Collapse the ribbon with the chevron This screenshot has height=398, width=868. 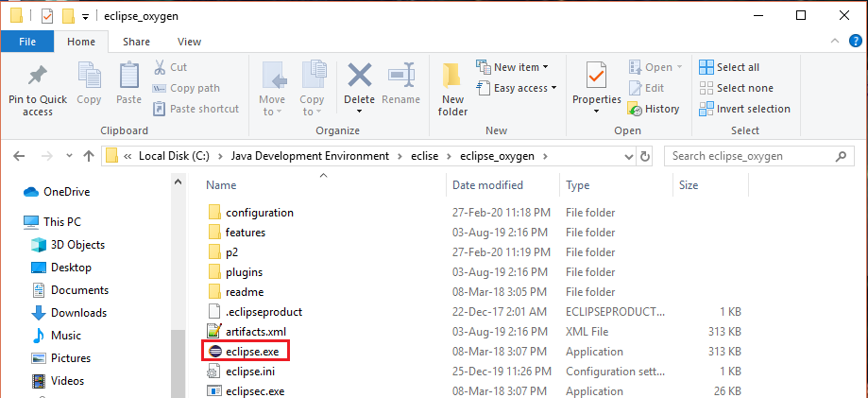tap(835, 42)
